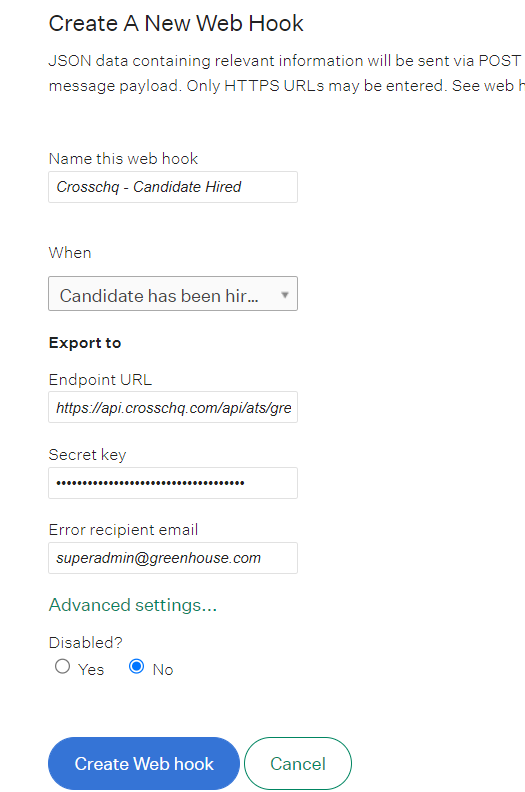
Task: Click the Secret key password field
Action: [x=173, y=483]
